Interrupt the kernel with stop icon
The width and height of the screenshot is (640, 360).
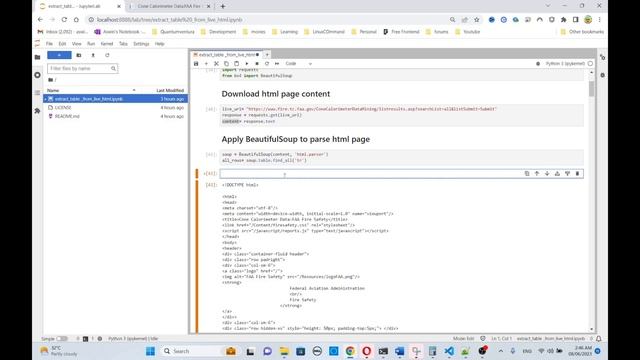[257, 64]
